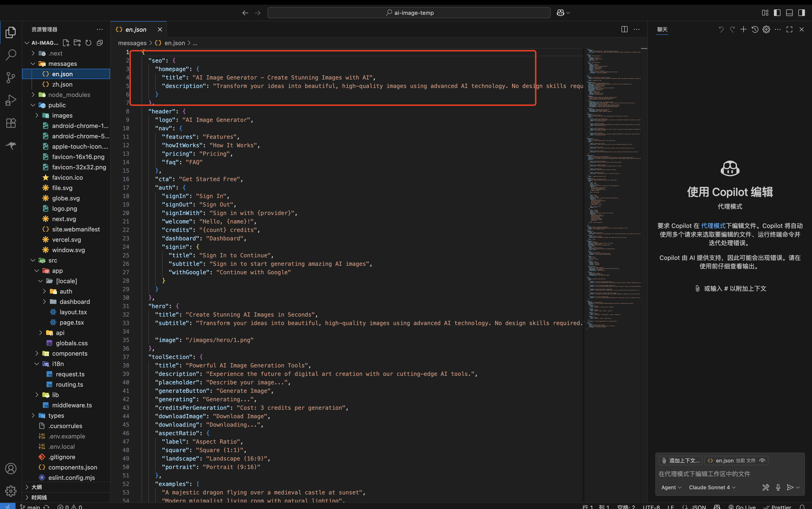Toggle en.json current file context visibility
Viewport: 812px width, 509px height.
point(762,460)
